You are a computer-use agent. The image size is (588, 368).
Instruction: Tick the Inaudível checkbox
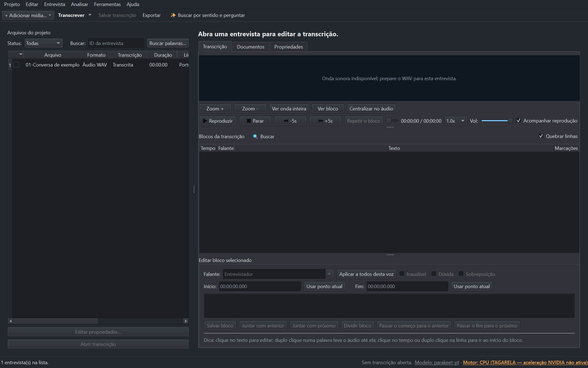(402, 274)
